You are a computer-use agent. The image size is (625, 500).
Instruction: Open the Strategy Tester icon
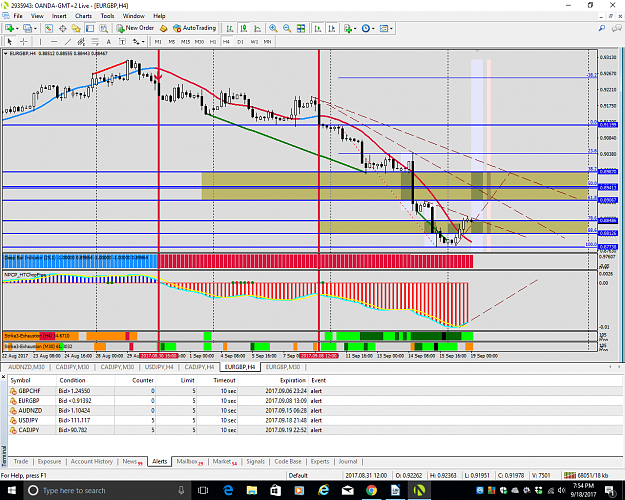[103, 28]
